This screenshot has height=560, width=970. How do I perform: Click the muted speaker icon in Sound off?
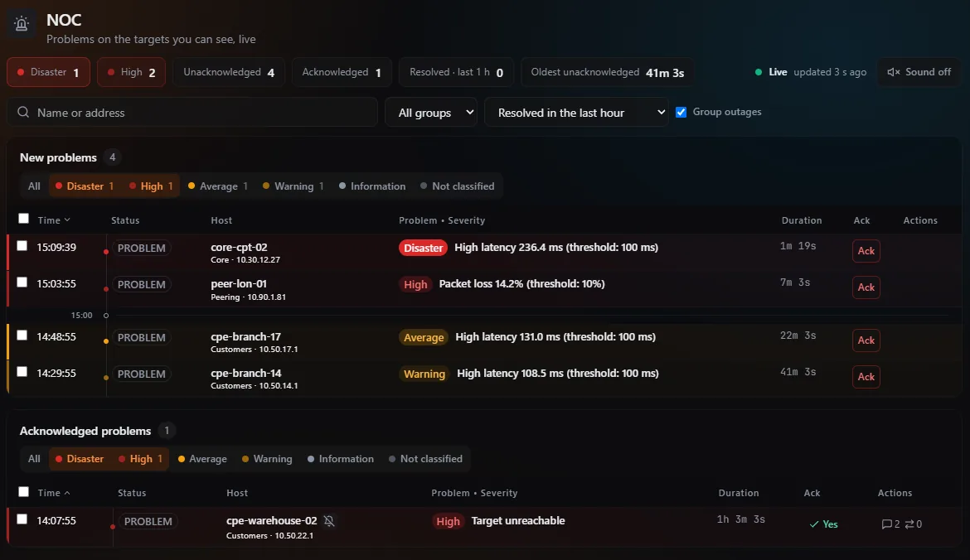coord(893,72)
